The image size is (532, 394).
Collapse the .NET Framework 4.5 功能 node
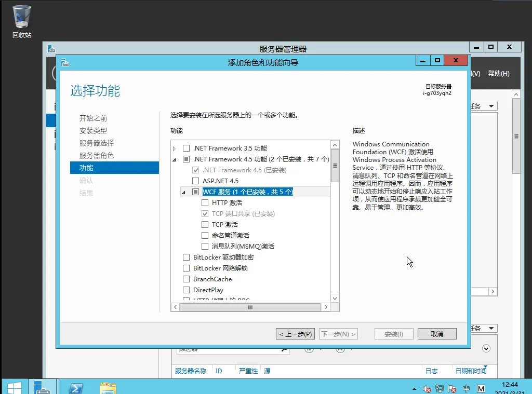(175, 160)
